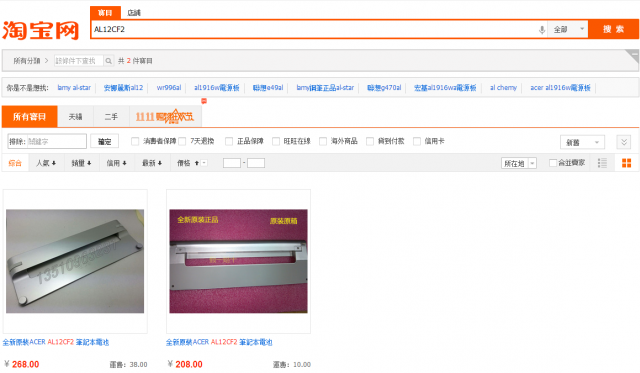Toggle the 货到付款 checkbox
640x373 pixels.
pyautogui.click(x=370, y=141)
